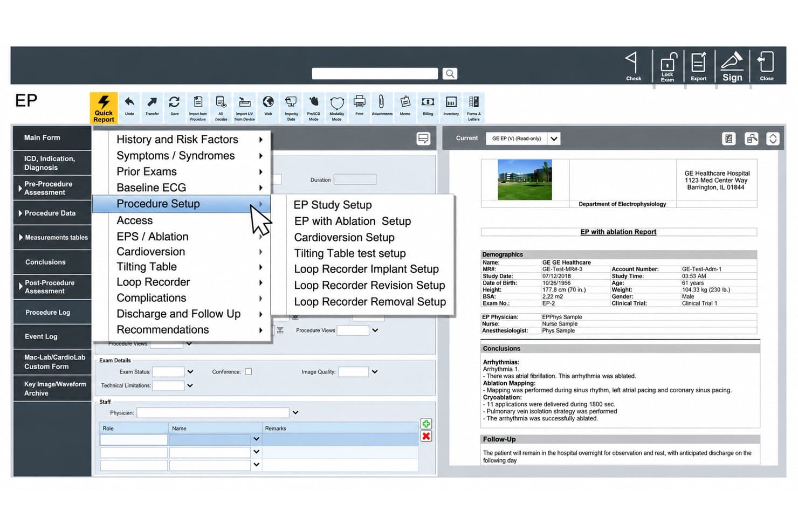Click the hospital building thumbnail in report

click(525, 179)
